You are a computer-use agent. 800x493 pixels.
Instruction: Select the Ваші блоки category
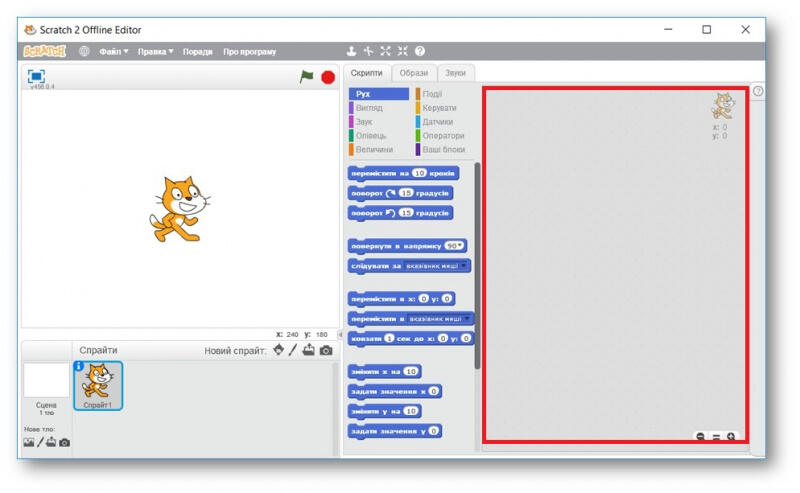click(442, 149)
